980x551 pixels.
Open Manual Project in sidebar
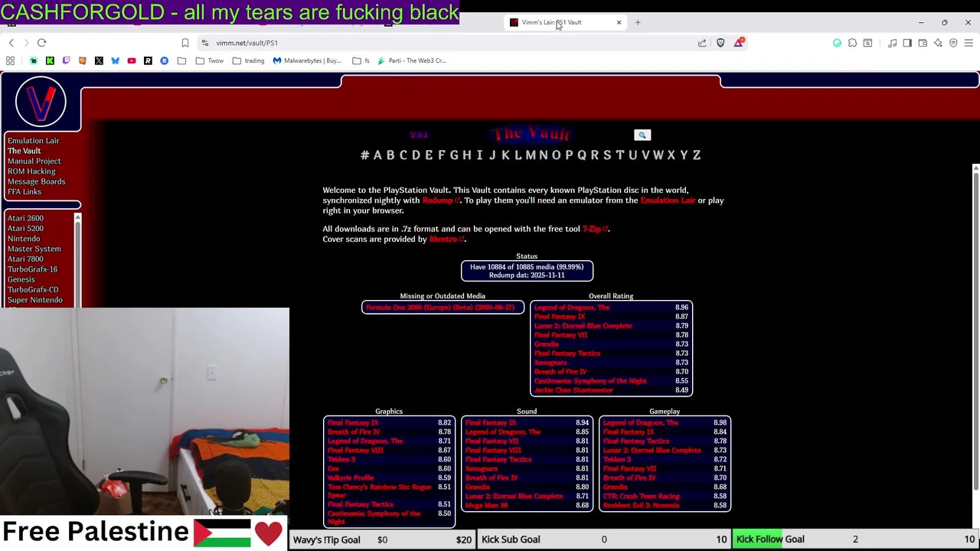coord(34,161)
